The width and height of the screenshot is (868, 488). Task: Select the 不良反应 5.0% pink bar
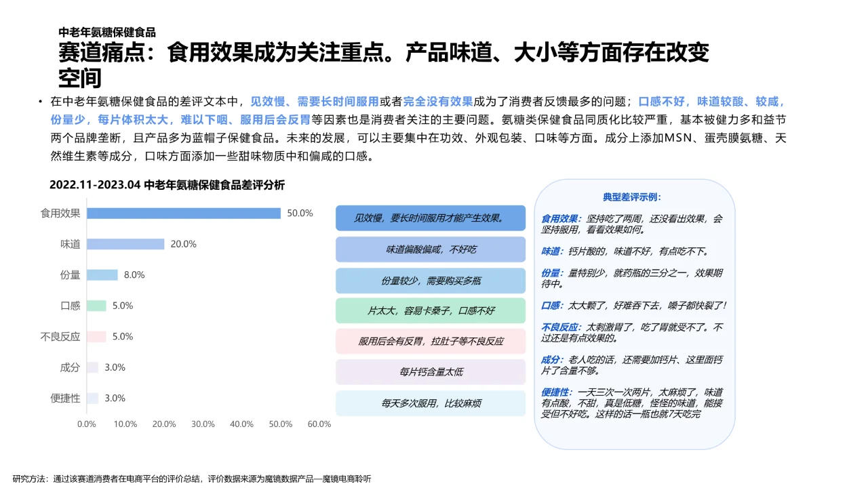tap(98, 337)
